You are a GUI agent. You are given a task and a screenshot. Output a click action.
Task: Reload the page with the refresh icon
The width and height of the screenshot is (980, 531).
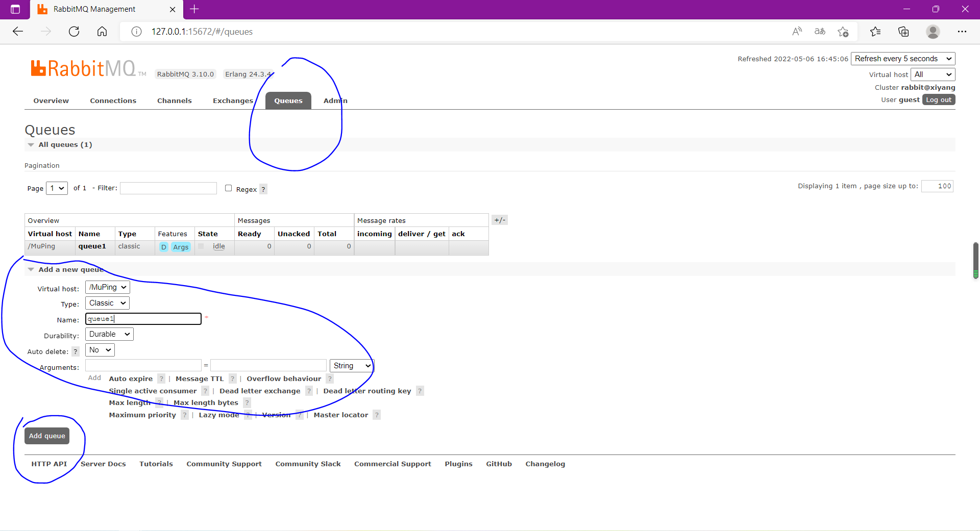pos(74,32)
